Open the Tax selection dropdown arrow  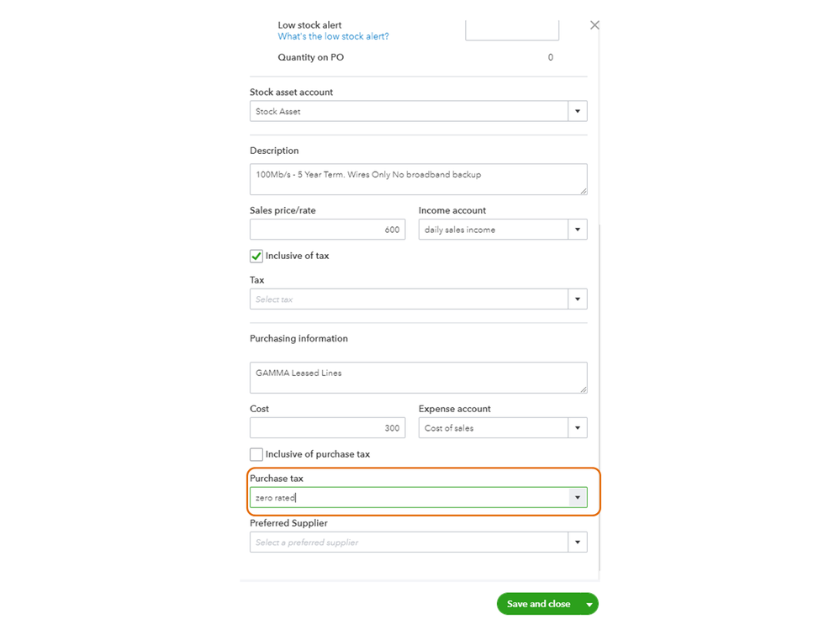point(578,299)
